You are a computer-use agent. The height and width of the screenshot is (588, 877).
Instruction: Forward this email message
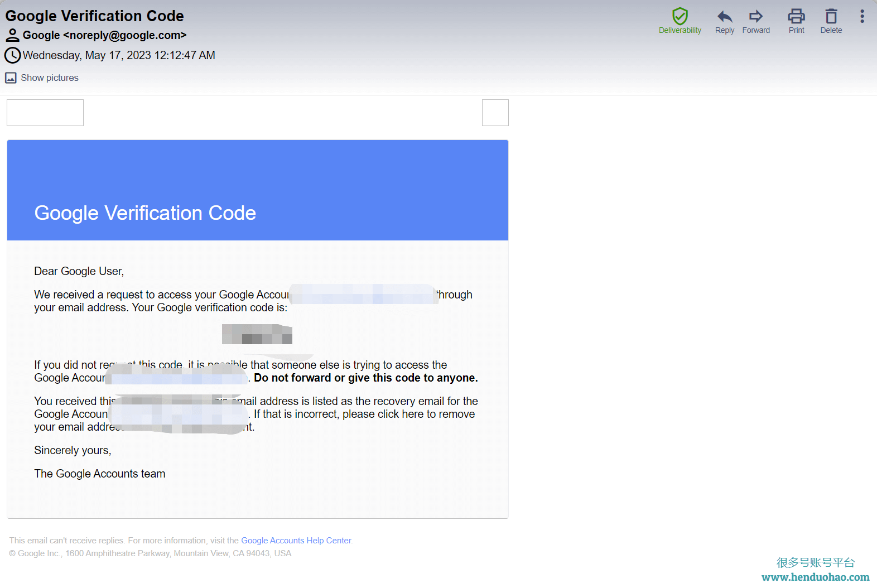tap(756, 22)
